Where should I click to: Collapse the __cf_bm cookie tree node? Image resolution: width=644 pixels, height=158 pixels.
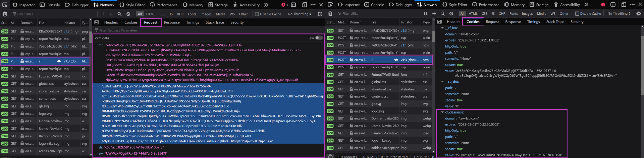click(442, 28)
